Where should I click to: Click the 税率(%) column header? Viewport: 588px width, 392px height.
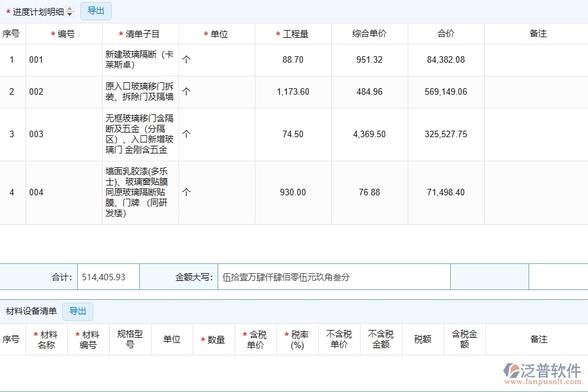click(x=297, y=339)
